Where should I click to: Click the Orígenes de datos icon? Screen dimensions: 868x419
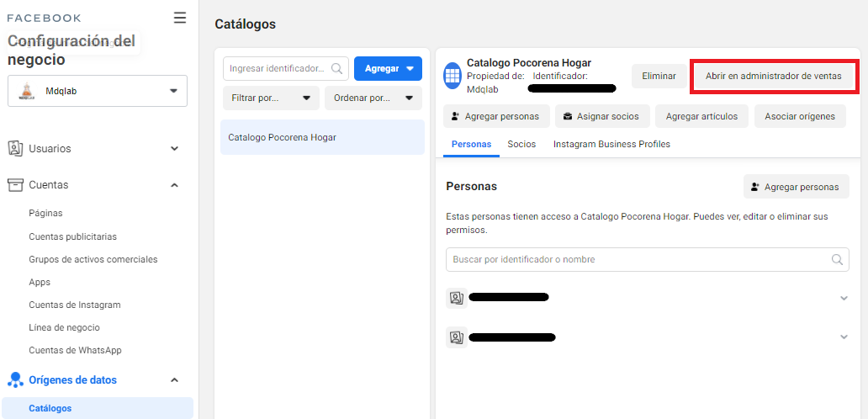(x=15, y=380)
